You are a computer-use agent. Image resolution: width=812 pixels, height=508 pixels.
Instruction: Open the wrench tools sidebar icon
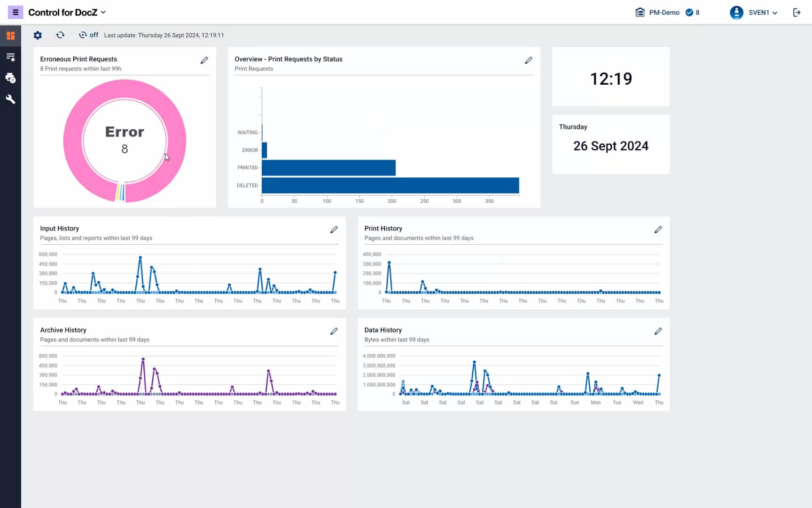(x=10, y=99)
